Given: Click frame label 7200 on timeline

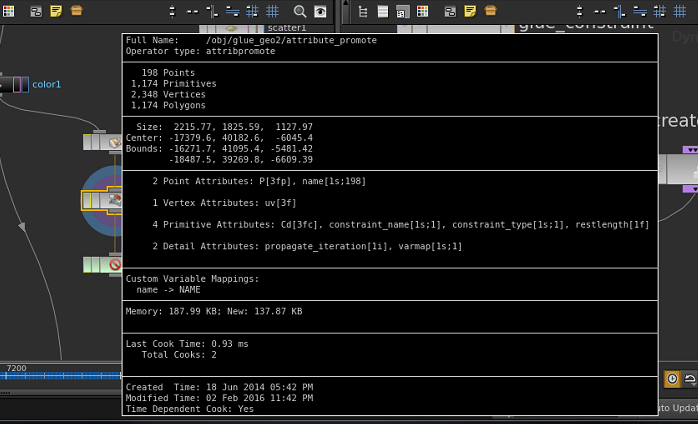Looking at the screenshot, I should pyautogui.click(x=16, y=368).
